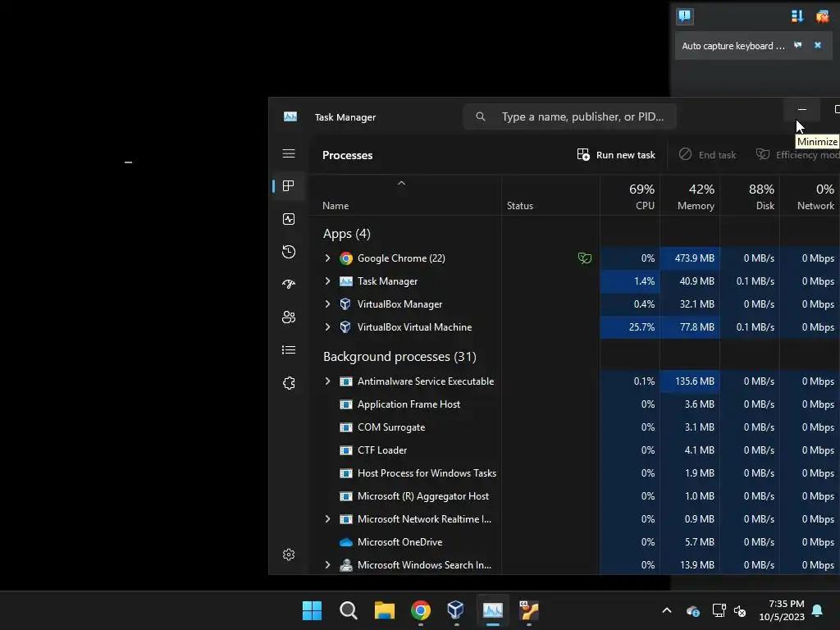Open File Explorer from the taskbar
The image size is (840, 630).
tap(384, 610)
